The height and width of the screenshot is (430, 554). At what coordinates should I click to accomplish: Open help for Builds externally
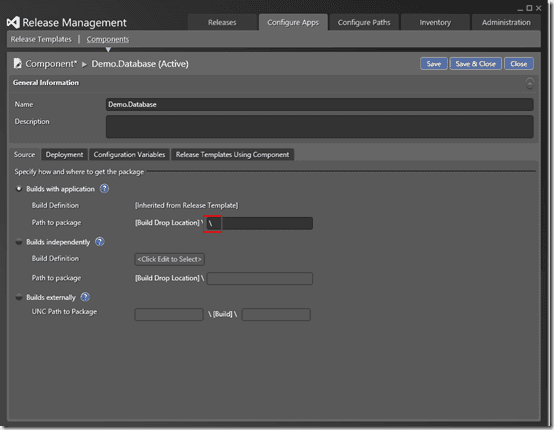point(85,297)
